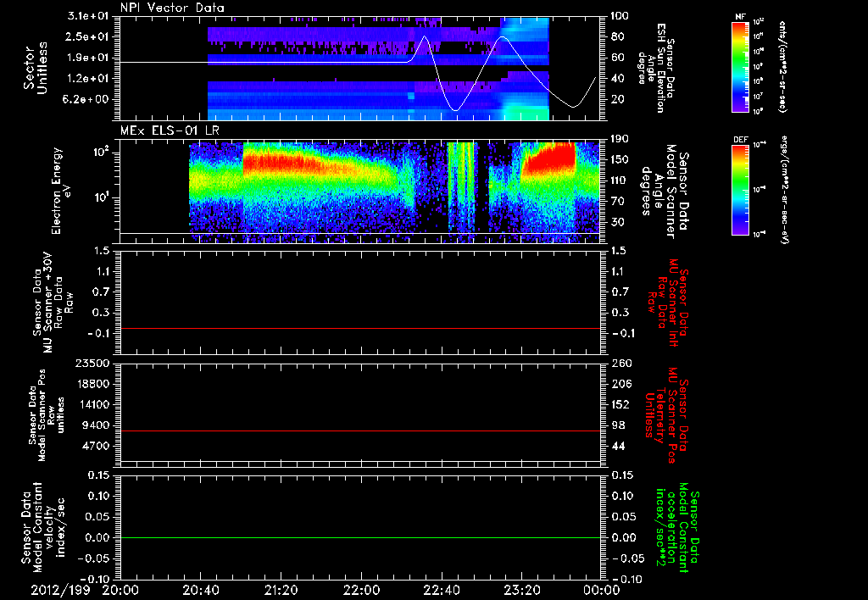Screen dimensions: 868x600
Task: Click the 'Sector Unitless' axis label
Action: 36,68
